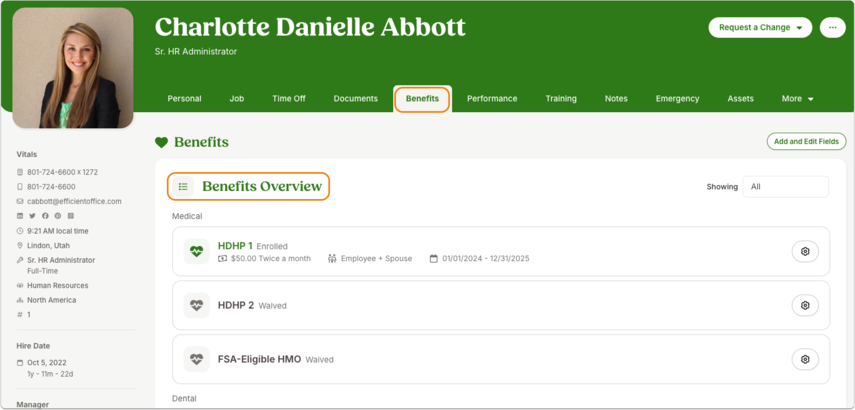Click the heart icon beside Benefits heading
Viewport: 855px width, 410px height.
pyautogui.click(x=161, y=142)
